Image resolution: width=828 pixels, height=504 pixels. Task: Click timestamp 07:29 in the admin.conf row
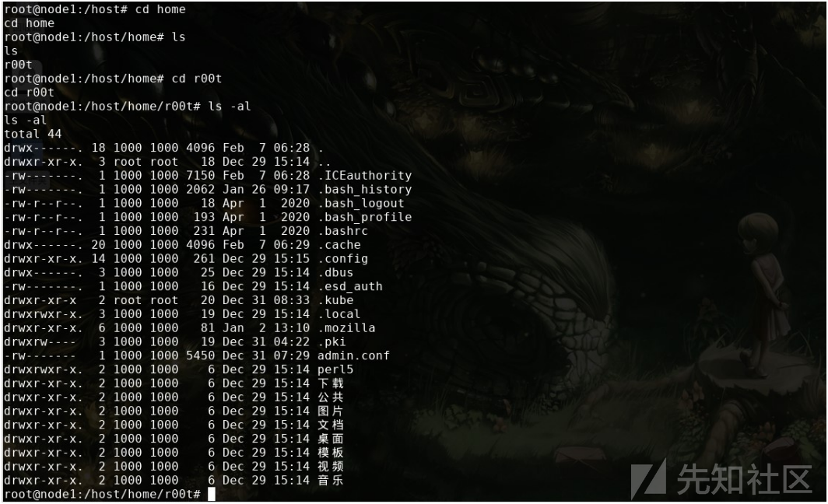tap(292, 355)
